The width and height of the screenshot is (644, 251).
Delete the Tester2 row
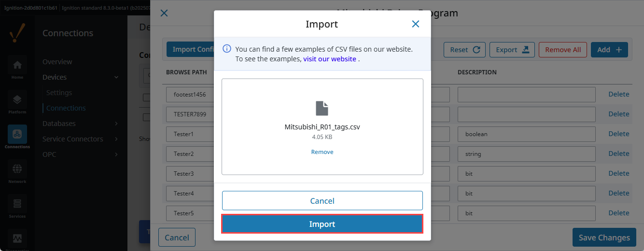tap(618, 153)
